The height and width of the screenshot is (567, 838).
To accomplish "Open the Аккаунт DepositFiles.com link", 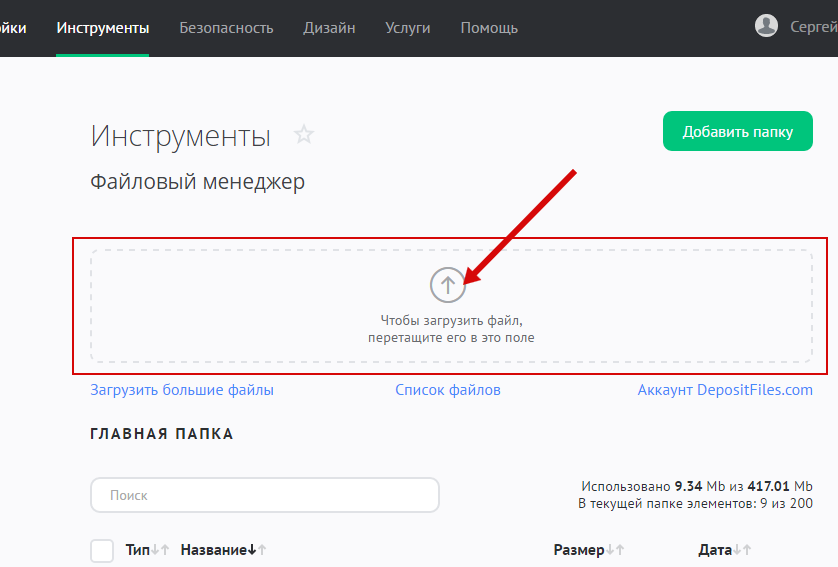I will [x=725, y=390].
